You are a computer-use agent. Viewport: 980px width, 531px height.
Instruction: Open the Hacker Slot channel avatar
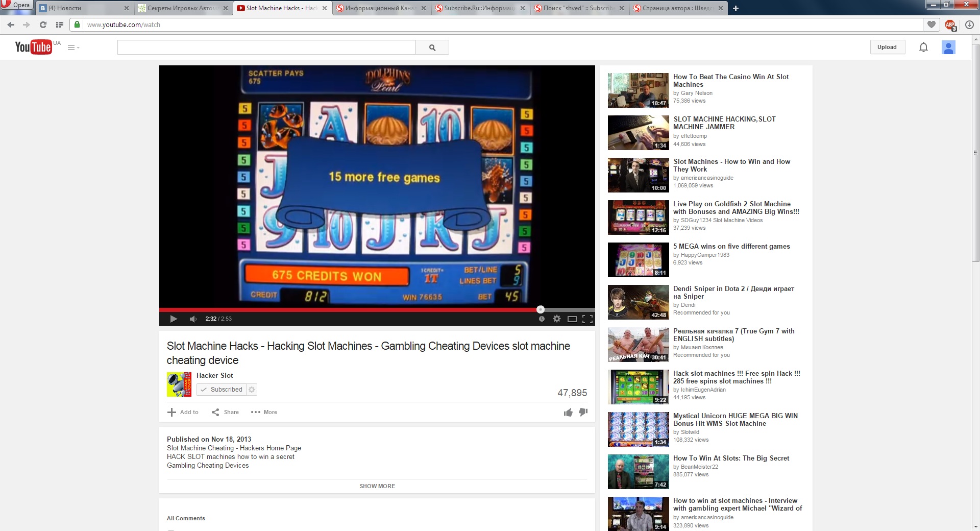179,384
